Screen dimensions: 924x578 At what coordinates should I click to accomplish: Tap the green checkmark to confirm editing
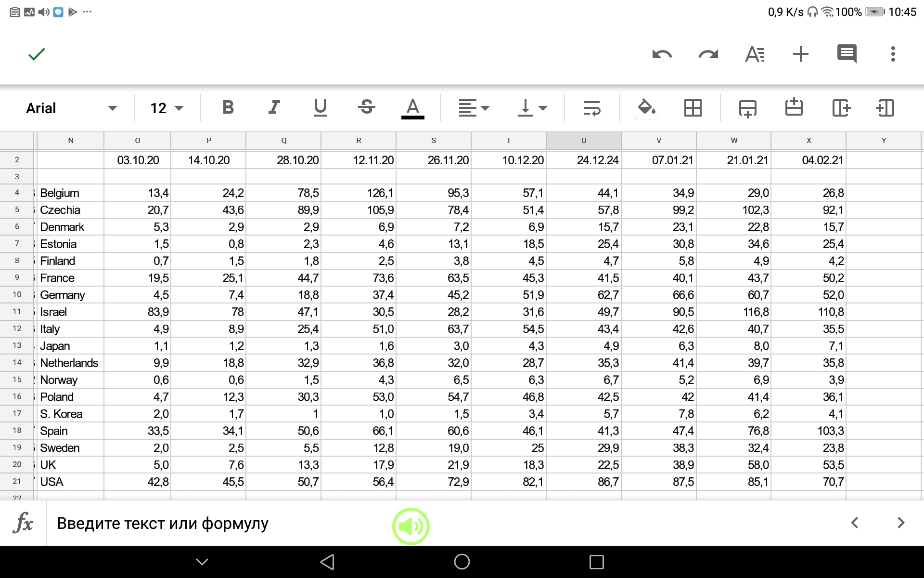tap(37, 54)
